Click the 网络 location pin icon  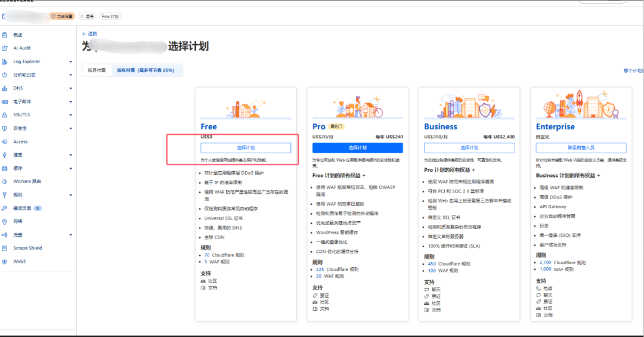click(5, 221)
